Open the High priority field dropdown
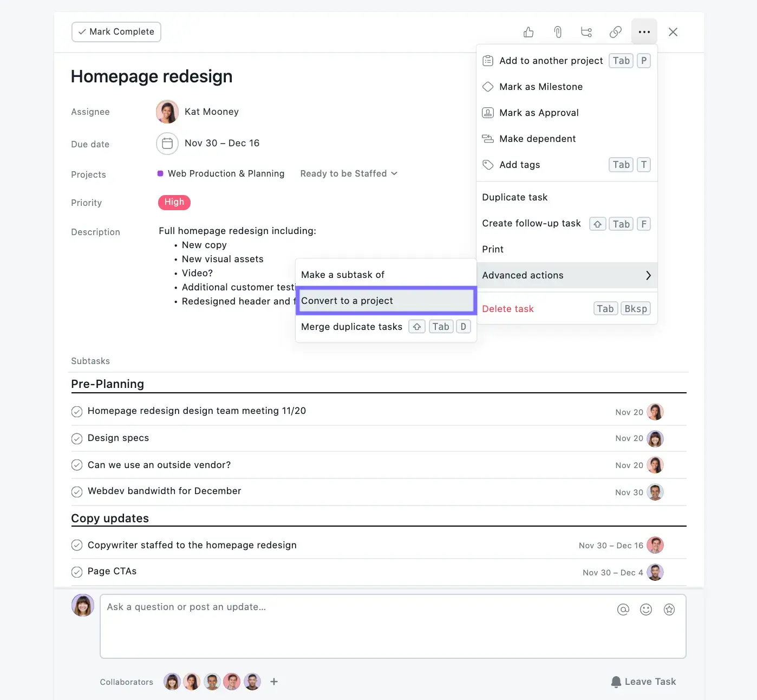The width and height of the screenshot is (757, 700). click(174, 202)
